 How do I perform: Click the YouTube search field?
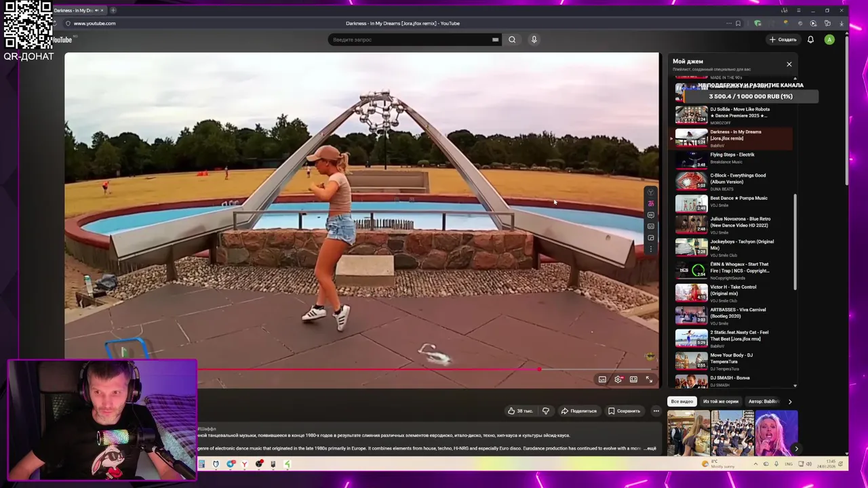[414, 39]
